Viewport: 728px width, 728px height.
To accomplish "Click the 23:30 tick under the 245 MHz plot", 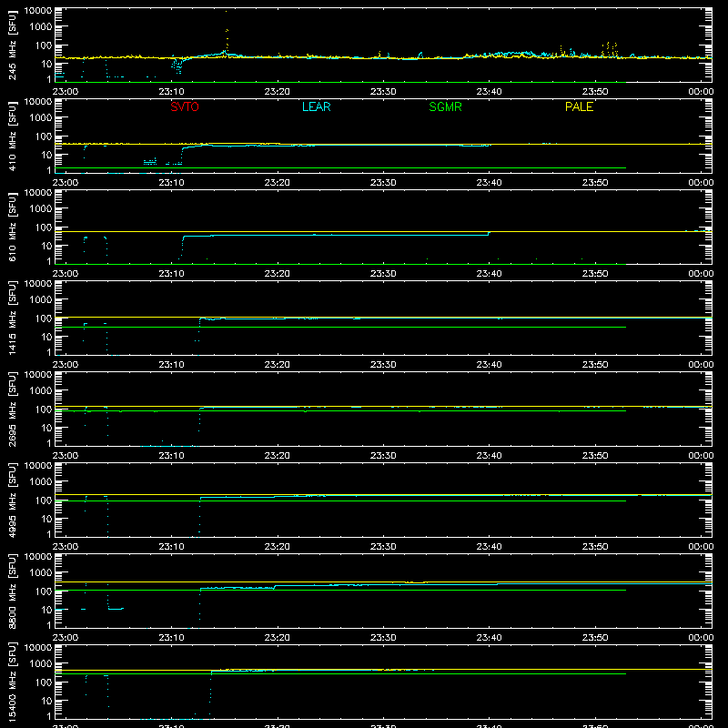I will (x=383, y=92).
